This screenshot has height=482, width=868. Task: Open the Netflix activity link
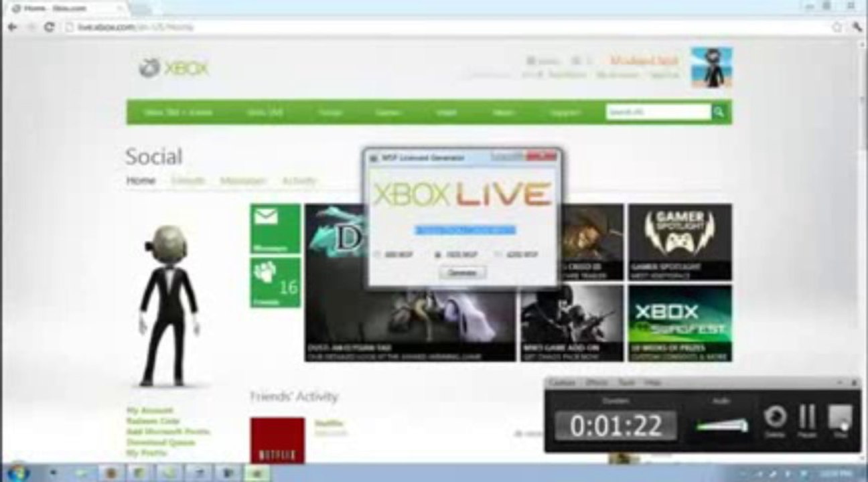click(x=328, y=423)
